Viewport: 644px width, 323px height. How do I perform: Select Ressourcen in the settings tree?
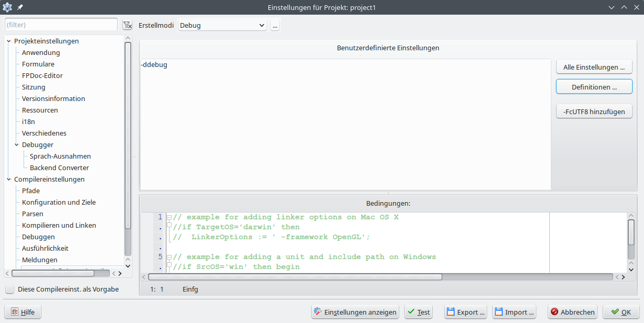pos(40,110)
